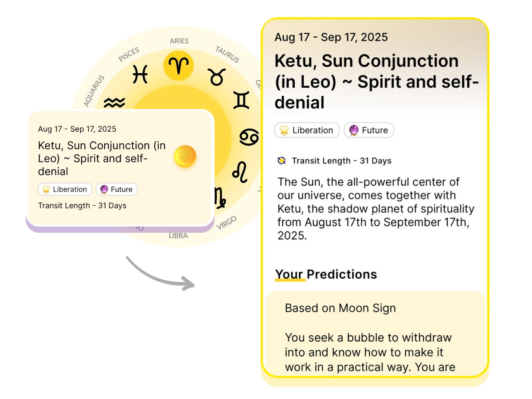This screenshot has width=532, height=399.
Task: Select the Future tag in detail panel
Action: coord(369,130)
